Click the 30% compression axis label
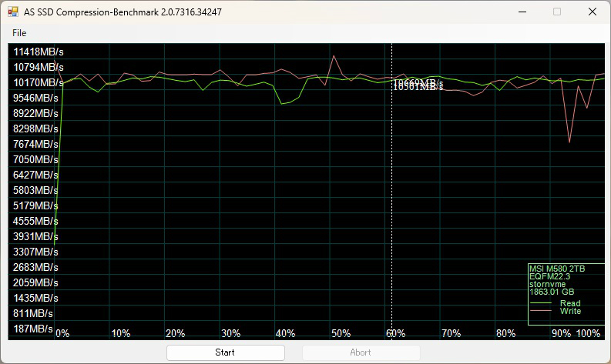This screenshot has height=364, width=611. click(x=230, y=333)
